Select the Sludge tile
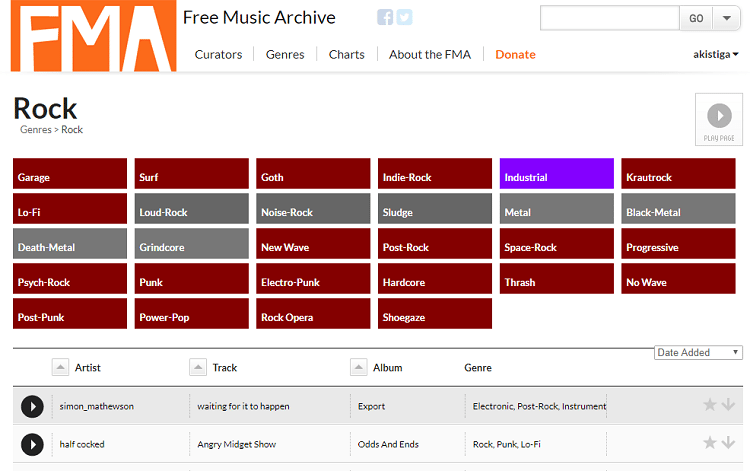The height and width of the screenshot is (471, 750). 435,208
